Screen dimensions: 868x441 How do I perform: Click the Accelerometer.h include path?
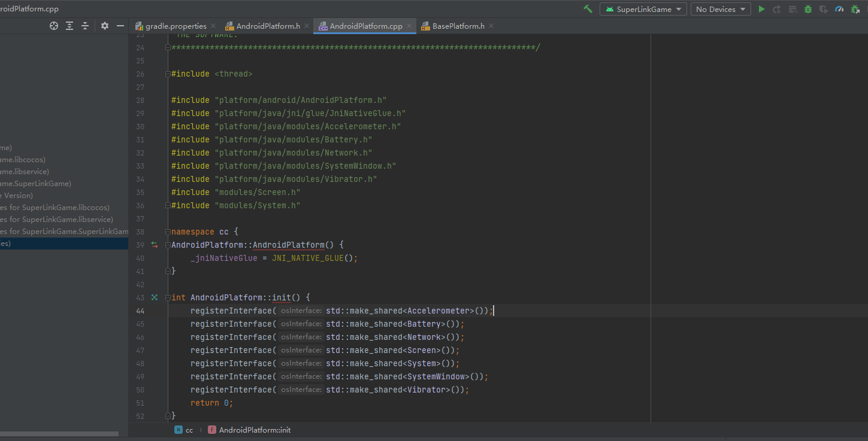coord(308,126)
